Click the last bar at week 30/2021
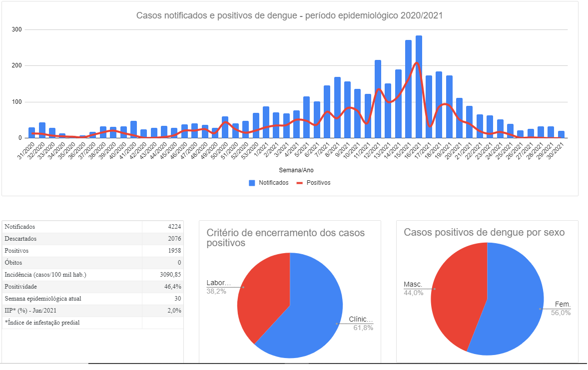Image resolution: width=588 pixels, height=370 pixels. point(561,135)
